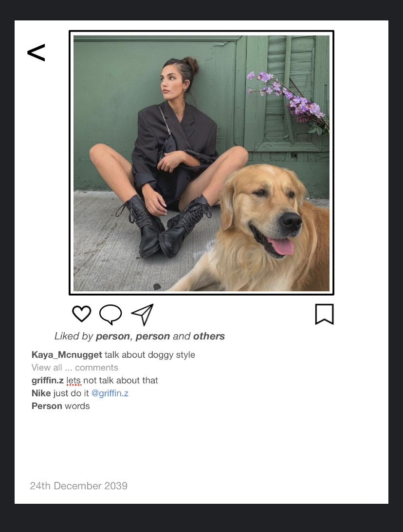Click first person in Liked by
Viewport: 403px width, 532px height.
113,336
